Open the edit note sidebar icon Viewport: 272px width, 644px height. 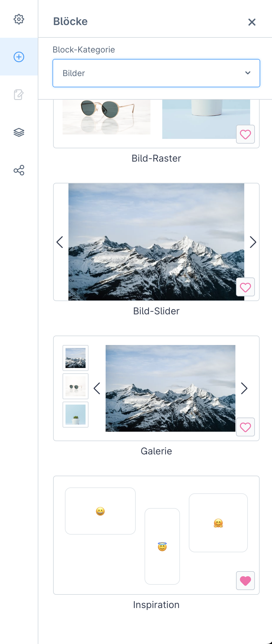click(19, 95)
